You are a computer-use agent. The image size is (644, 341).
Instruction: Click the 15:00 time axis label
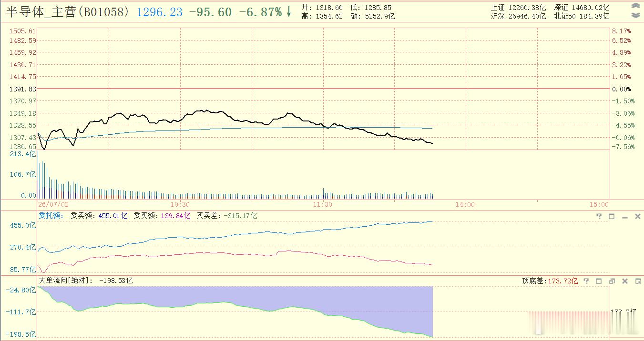pos(599,204)
